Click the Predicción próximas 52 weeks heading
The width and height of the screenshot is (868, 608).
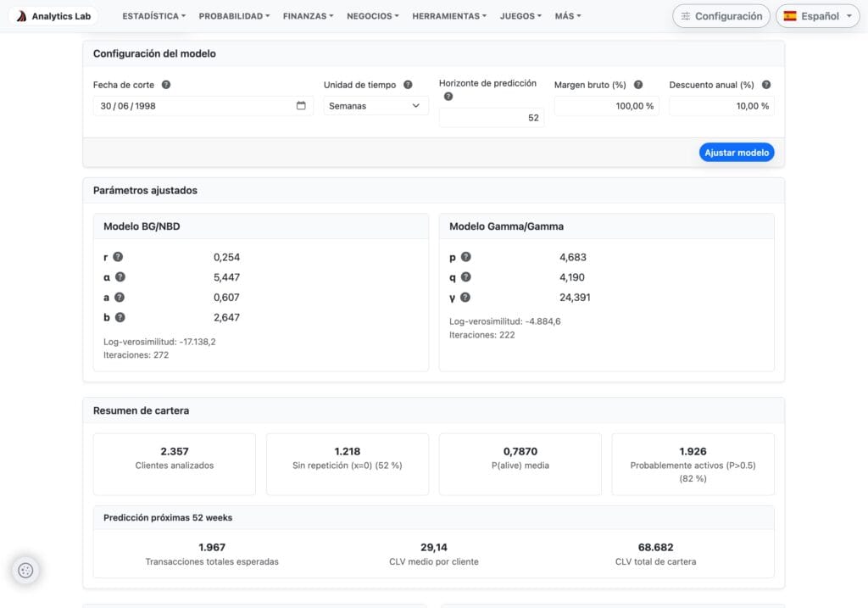pyautogui.click(x=168, y=518)
